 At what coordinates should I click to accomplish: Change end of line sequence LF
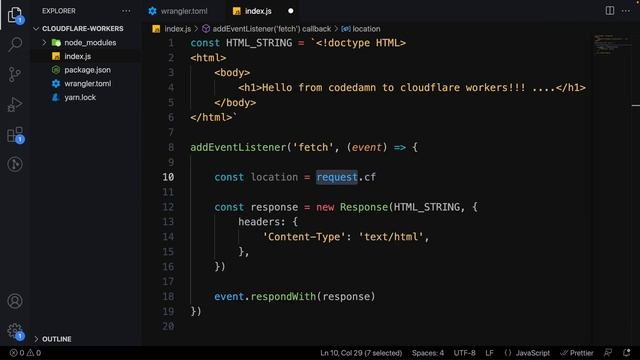(x=489, y=353)
